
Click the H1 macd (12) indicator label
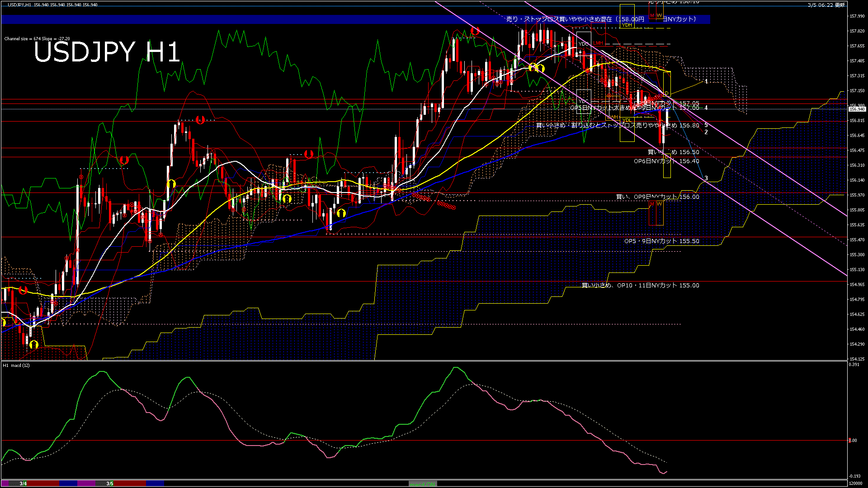(x=16, y=365)
